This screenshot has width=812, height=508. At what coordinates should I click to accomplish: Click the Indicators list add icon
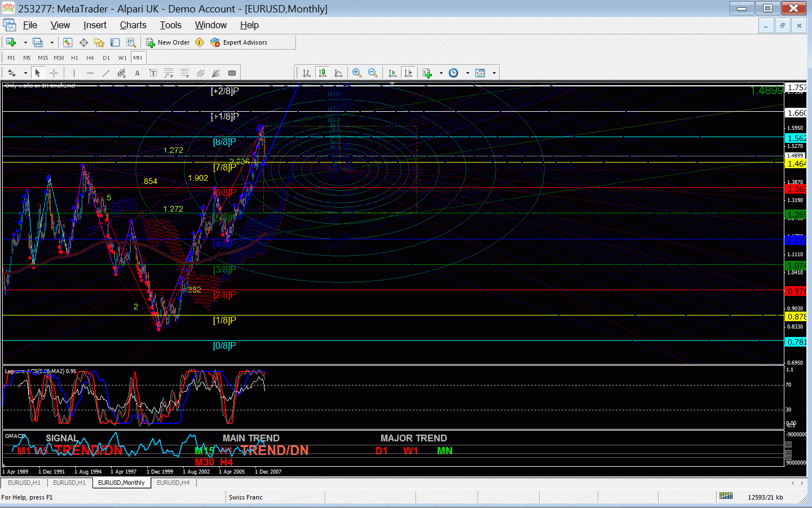click(x=427, y=73)
